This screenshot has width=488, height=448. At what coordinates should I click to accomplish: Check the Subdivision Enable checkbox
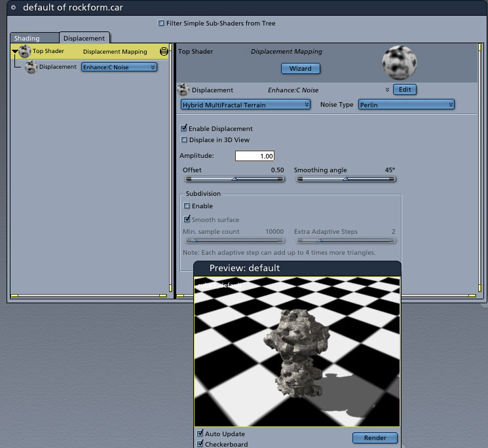click(187, 206)
